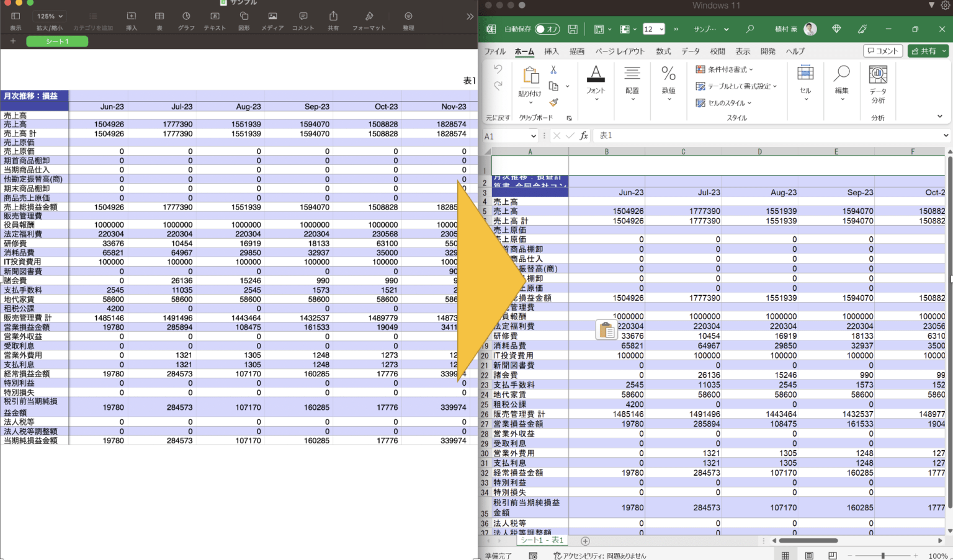Click the メディア icon in Numbers toolbar
953x560 pixels.
click(272, 18)
